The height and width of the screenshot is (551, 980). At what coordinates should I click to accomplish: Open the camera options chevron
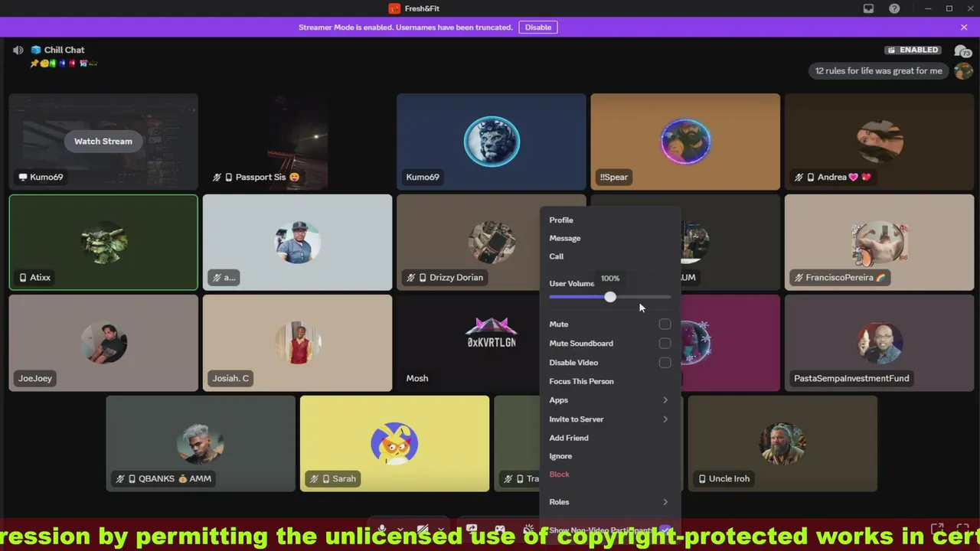(441, 529)
